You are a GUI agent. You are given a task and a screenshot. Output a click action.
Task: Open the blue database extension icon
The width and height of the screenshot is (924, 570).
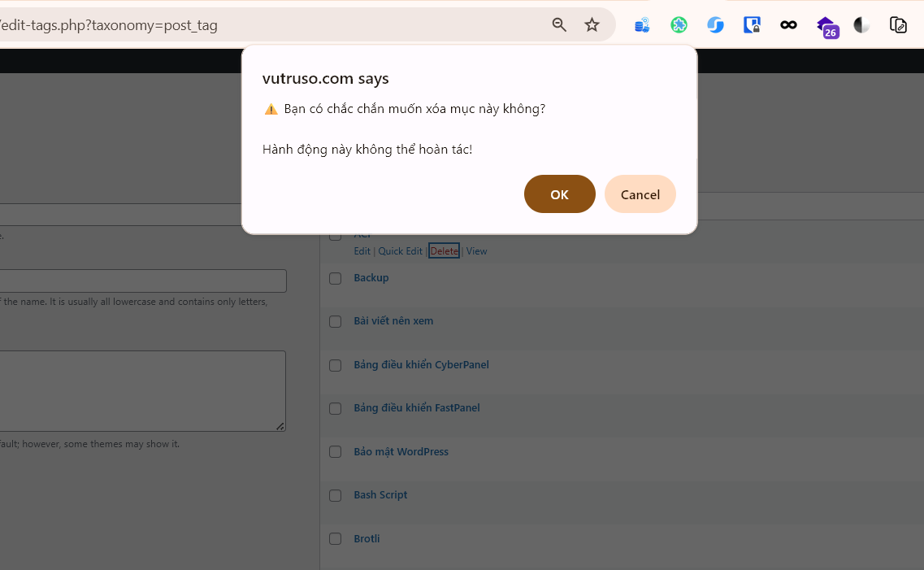tap(642, 25)
